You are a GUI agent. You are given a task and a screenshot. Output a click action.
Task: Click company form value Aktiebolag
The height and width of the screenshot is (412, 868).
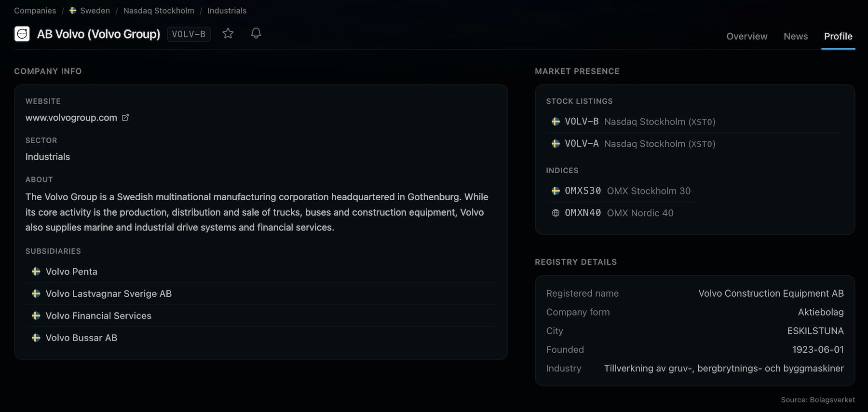[821, 312]
